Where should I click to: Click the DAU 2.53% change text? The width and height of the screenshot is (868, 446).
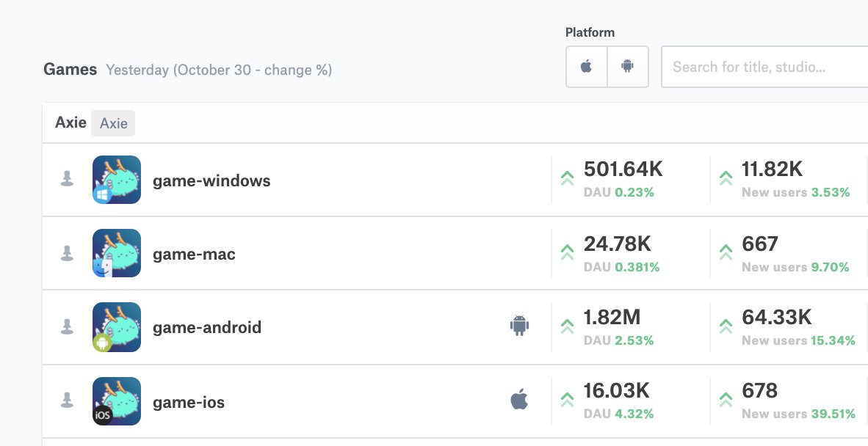tap(619, 340)
